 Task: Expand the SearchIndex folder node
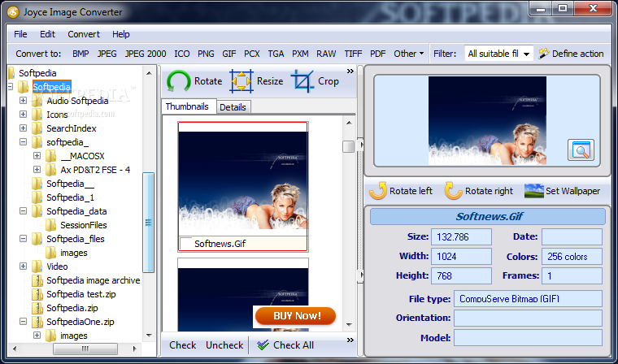click(24, 128)
